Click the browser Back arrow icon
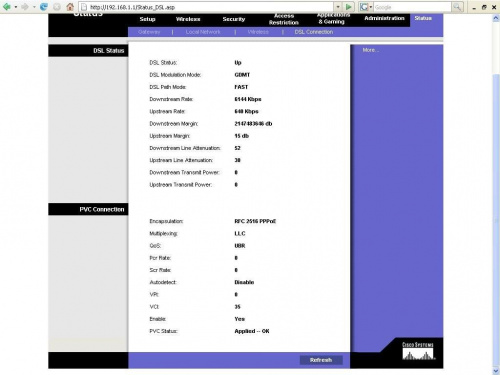This screenshot has height=375, width=500. click(7, 7)
